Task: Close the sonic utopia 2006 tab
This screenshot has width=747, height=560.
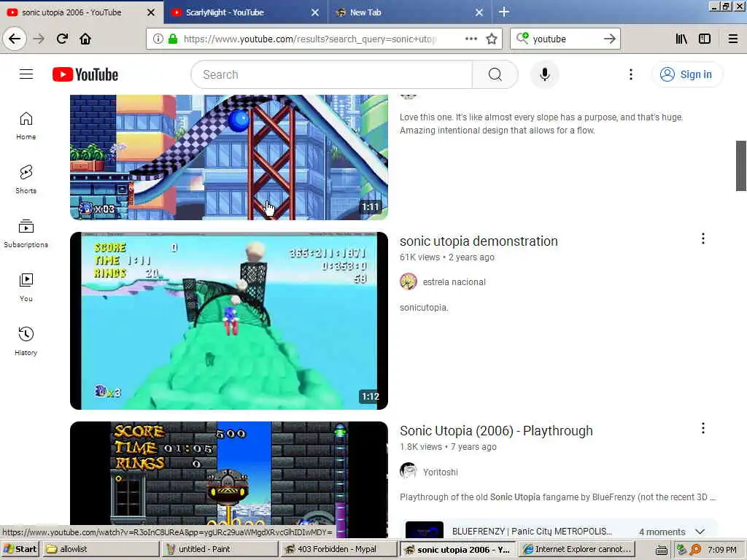Action: point(151,12)
